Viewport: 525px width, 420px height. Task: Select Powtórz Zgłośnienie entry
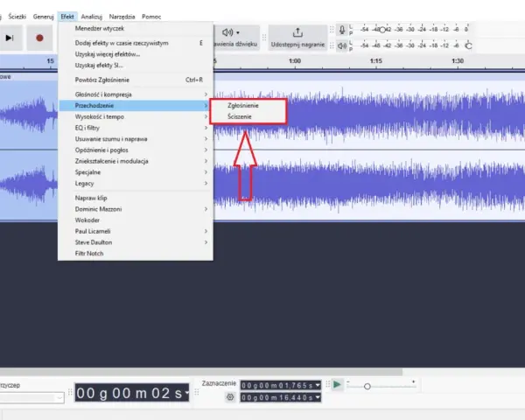(136, 80)
